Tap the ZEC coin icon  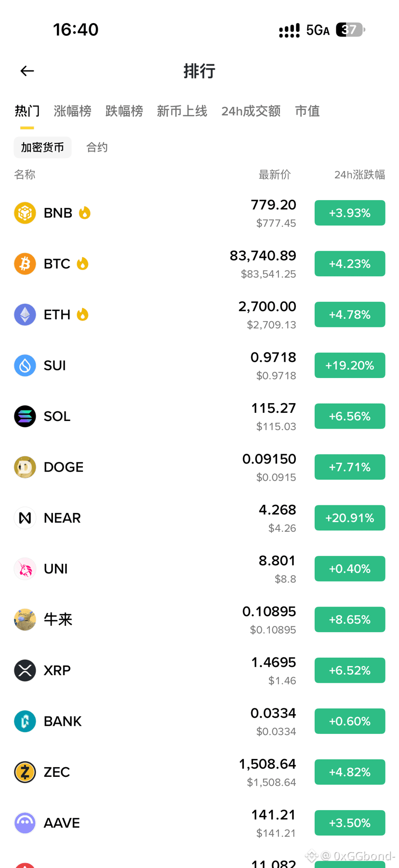25,772
